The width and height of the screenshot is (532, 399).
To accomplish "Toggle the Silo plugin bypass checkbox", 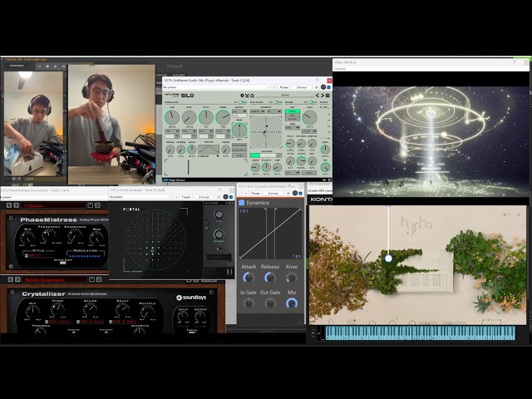I will click(x=329, y=87).
